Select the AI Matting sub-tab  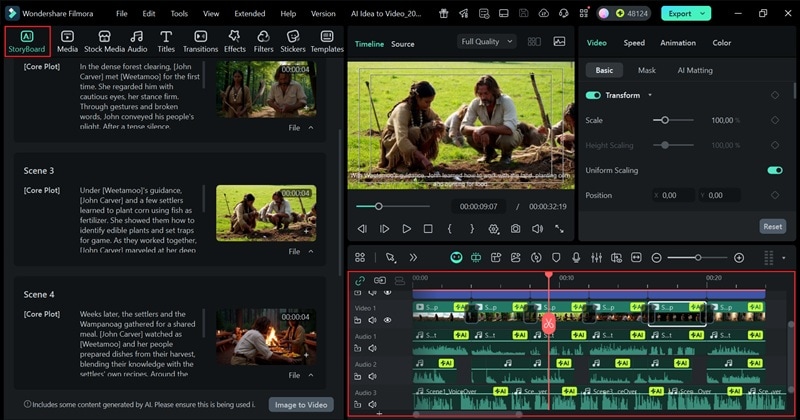[x=695, y=70]
